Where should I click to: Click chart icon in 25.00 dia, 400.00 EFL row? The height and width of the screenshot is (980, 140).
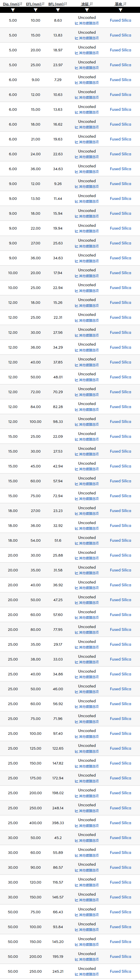pos(77,825)
